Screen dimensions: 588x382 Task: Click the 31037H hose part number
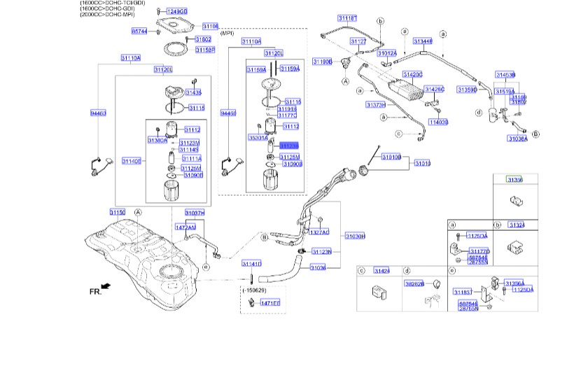(195, 213)
